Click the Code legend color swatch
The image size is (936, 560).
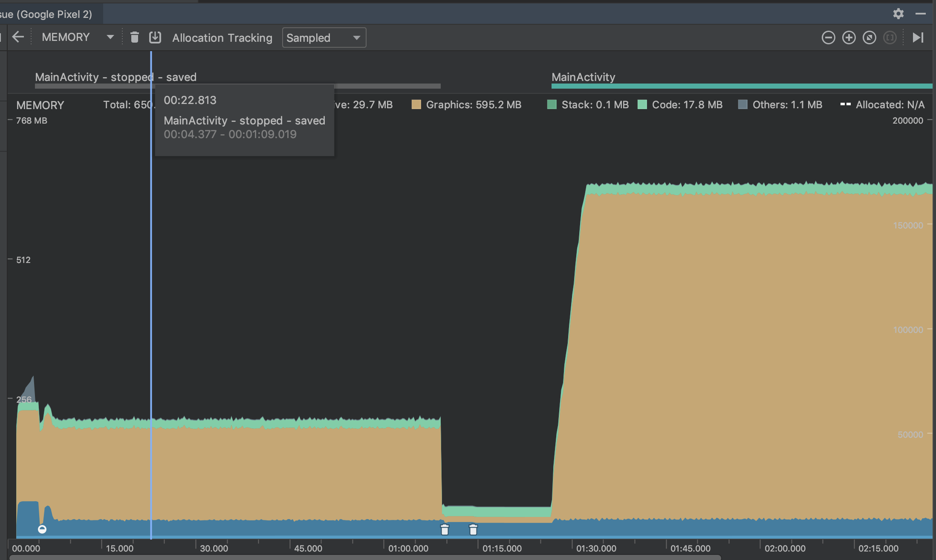(642, 105)
